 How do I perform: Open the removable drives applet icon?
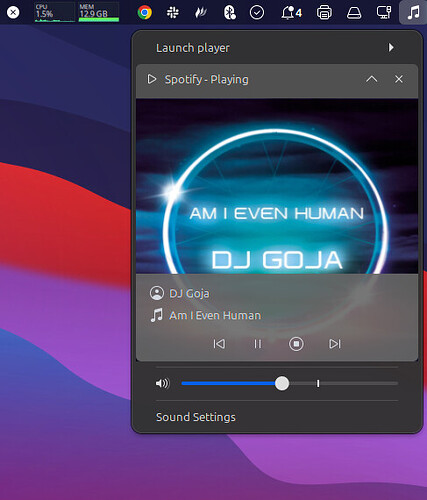click(x=354, y=13)
